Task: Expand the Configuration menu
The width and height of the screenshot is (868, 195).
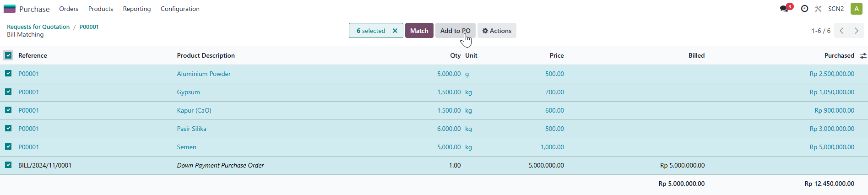Action: [x=180, y=9]
